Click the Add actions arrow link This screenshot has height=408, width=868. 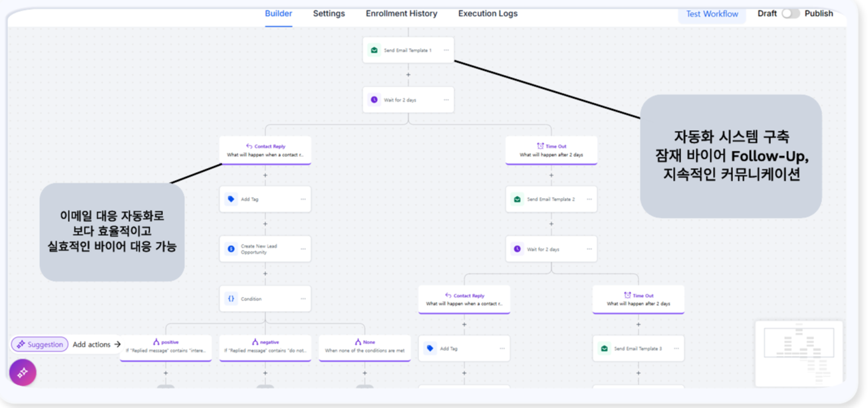coord(97,344)
